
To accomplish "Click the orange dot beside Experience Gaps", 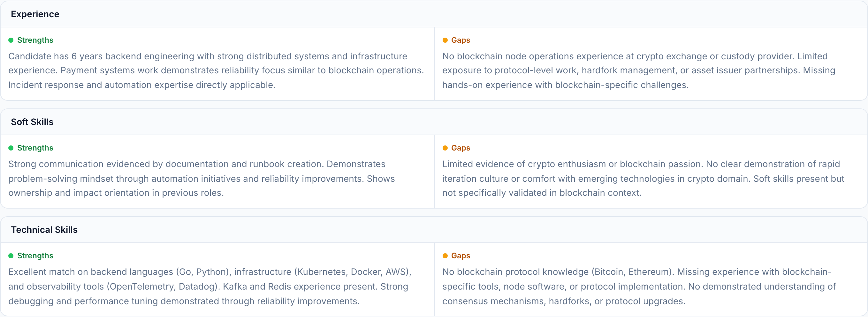I will tap(445, 41).
